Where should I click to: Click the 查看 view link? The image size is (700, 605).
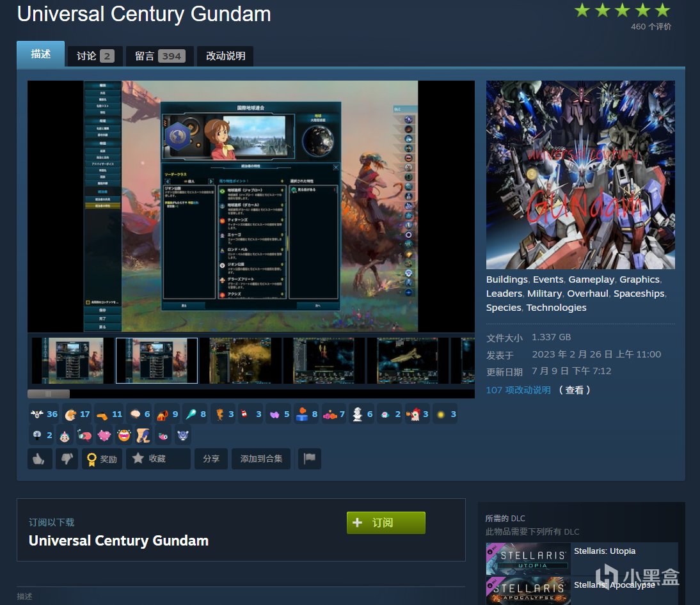(x=575, y=390)
